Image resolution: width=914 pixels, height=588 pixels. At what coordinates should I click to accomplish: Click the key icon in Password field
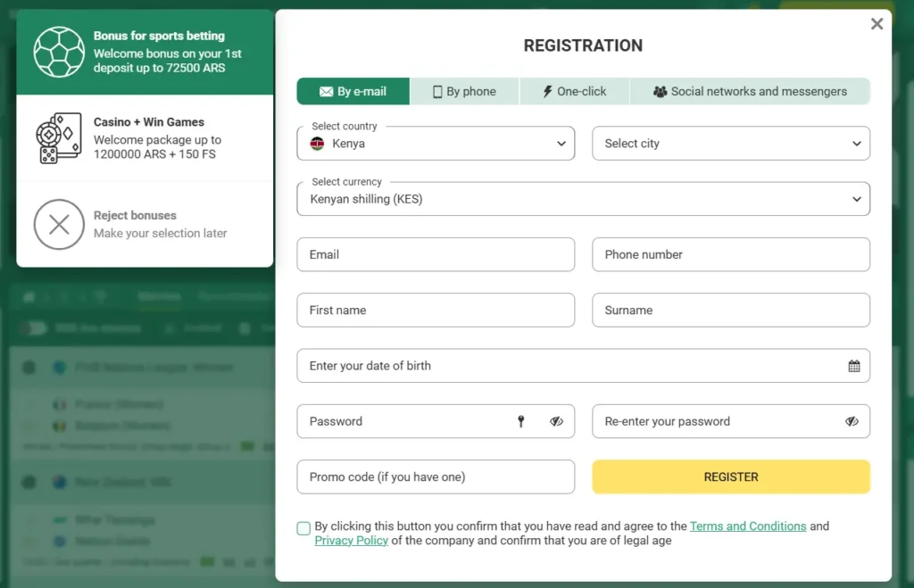click(x=521, y=421)
